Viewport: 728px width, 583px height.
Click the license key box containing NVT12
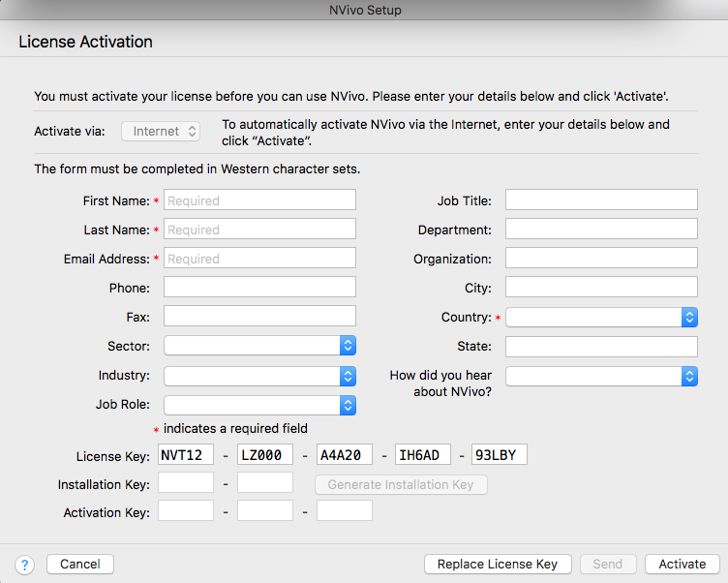coord(185,455)
